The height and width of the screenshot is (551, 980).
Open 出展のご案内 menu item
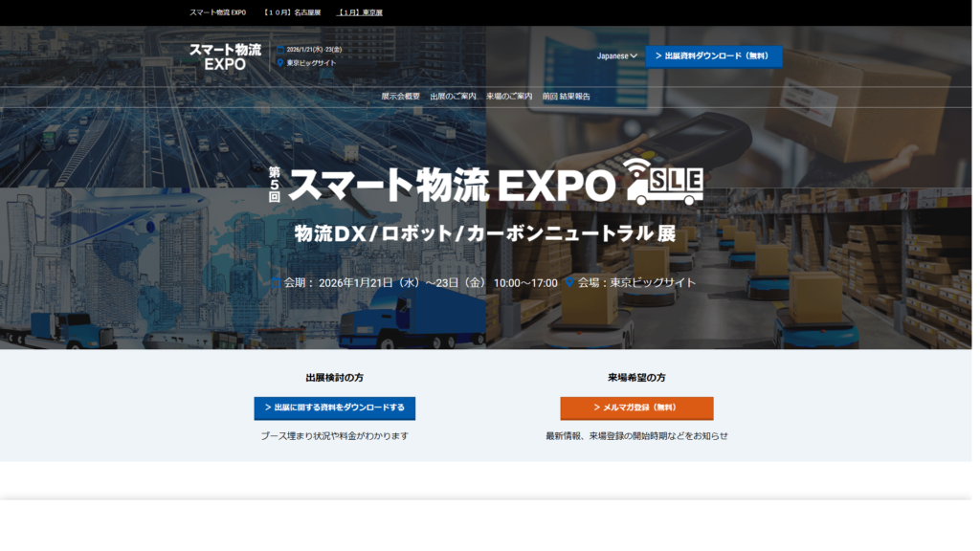point(453,97)
